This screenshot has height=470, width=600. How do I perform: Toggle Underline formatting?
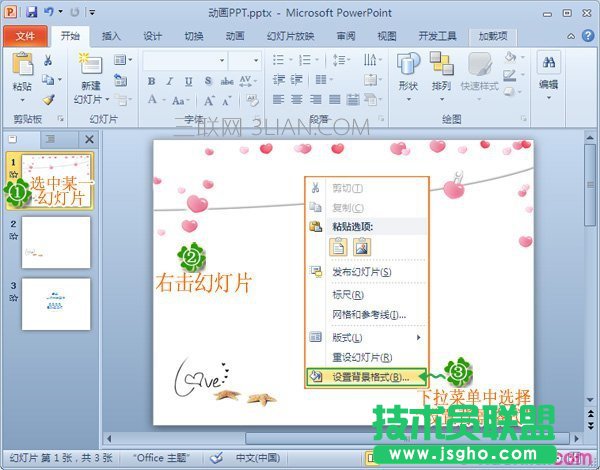(188, 82)
